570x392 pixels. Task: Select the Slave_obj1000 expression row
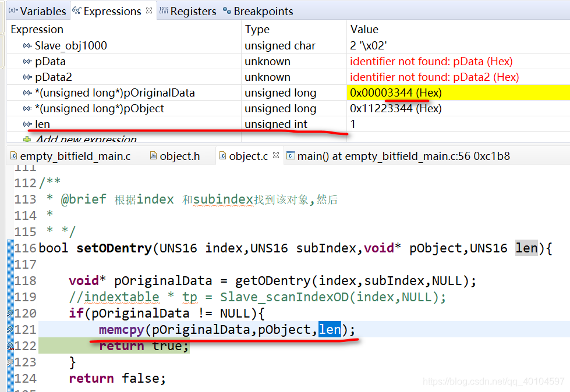click(x=288, y=46)
